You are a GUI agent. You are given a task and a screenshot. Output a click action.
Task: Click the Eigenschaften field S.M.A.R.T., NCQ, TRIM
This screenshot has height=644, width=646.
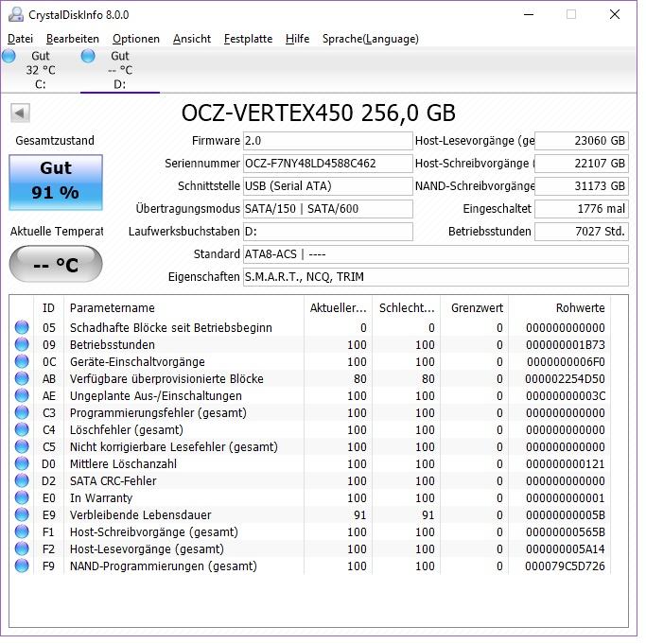coord(435,277)
